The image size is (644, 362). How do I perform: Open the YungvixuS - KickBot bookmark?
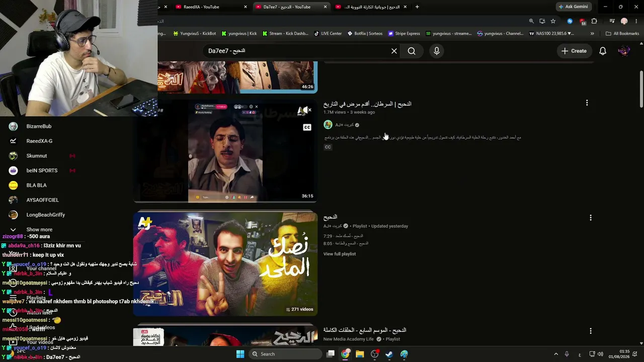point(194,34)
